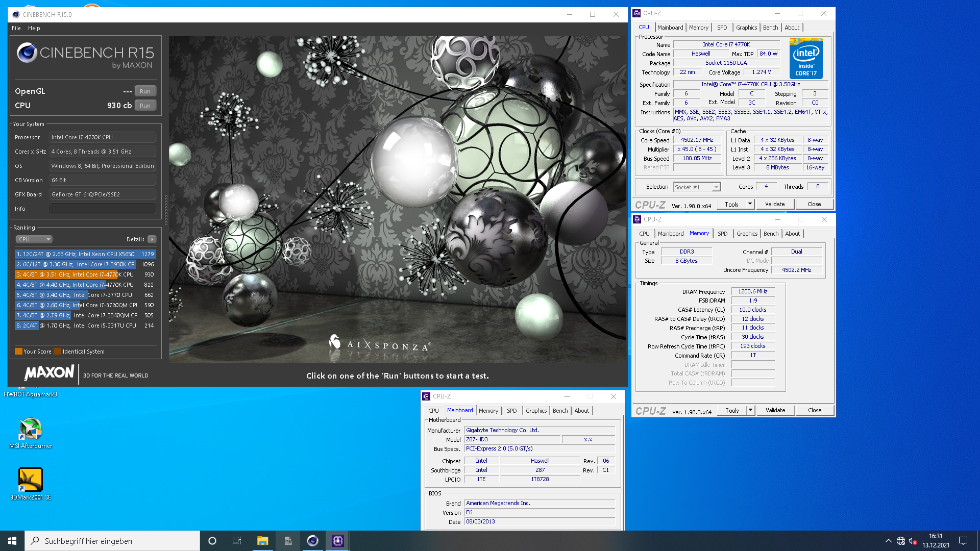Switch to Cinebench taskbar icon
Viewport: 980px width, 551px height.
(313, 541)
